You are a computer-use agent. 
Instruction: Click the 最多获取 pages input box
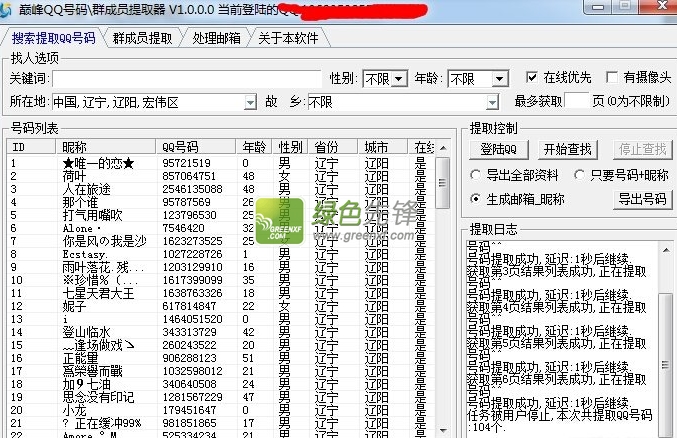coord(576,101)
